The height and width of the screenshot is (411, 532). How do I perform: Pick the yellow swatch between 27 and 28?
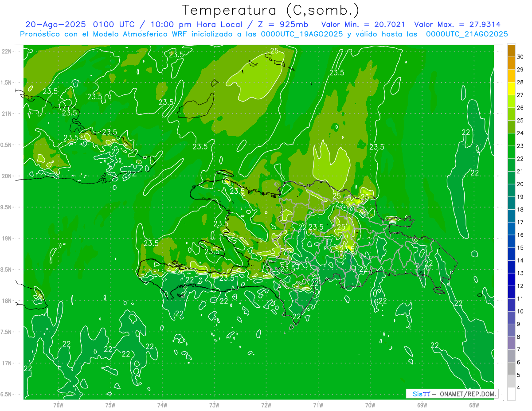click(511, 89)
